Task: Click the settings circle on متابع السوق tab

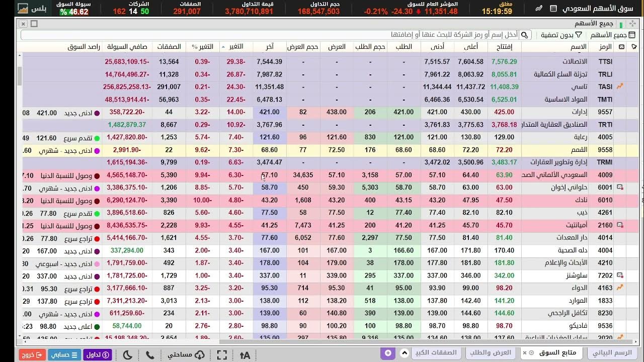Action: (x=531, y=353)
